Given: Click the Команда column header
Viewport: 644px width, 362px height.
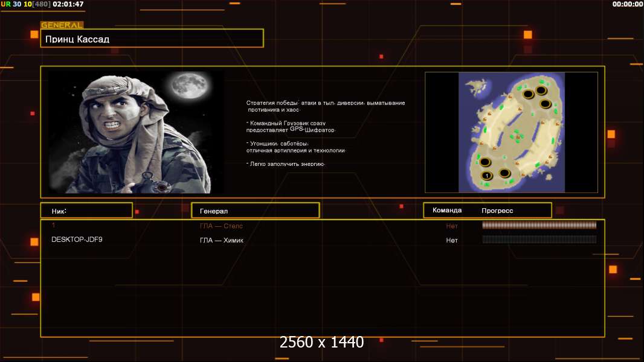Looking at the screenshot, I should (x=447, y=210).
